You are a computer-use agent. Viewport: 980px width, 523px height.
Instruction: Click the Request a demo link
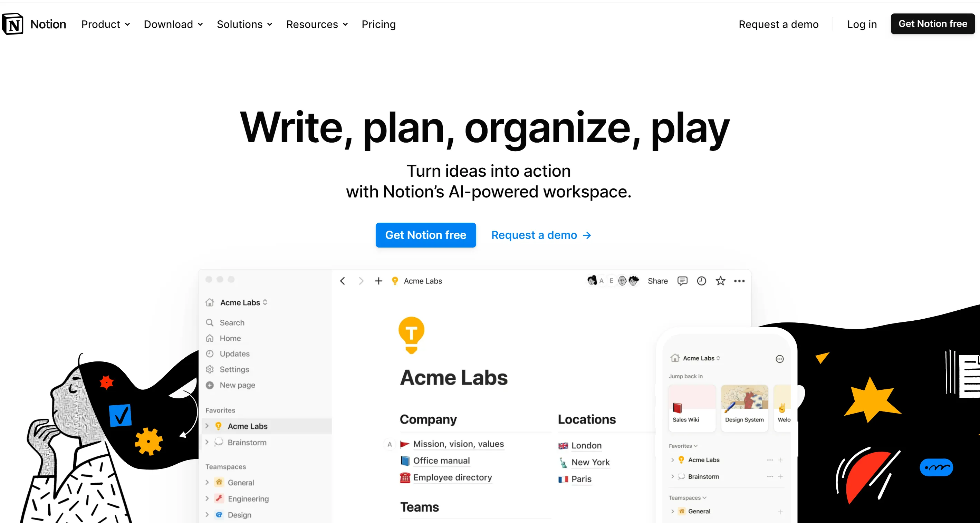click(x=540, y=235)
